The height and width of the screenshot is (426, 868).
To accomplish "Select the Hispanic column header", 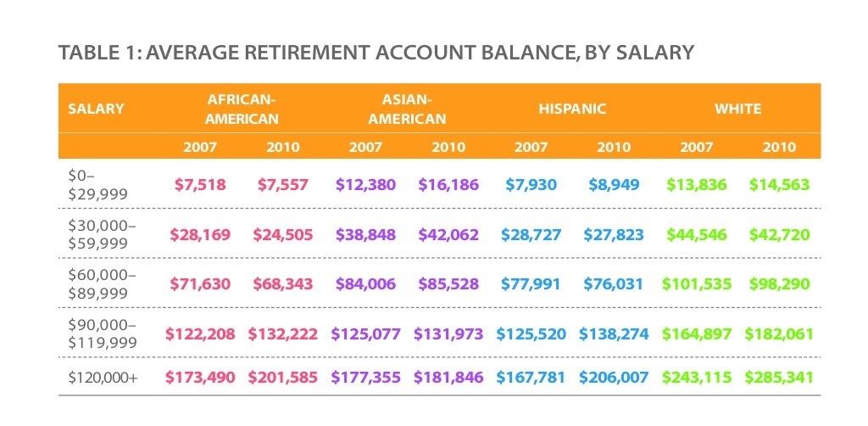I will click(572, 109).
